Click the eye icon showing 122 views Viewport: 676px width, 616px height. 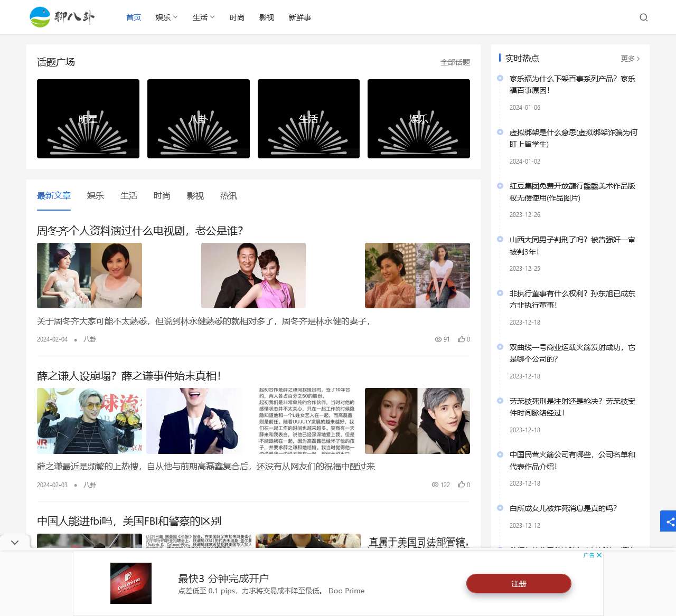pos(435,485)
